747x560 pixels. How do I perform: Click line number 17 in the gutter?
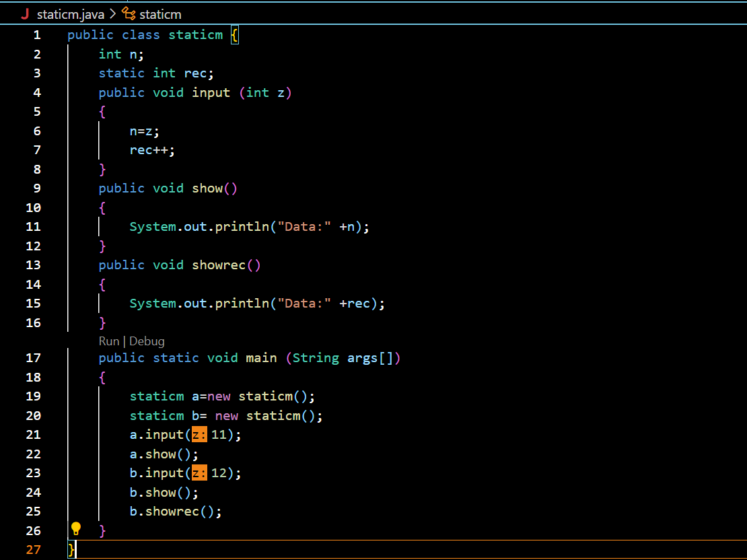click(x=33, y=358)
